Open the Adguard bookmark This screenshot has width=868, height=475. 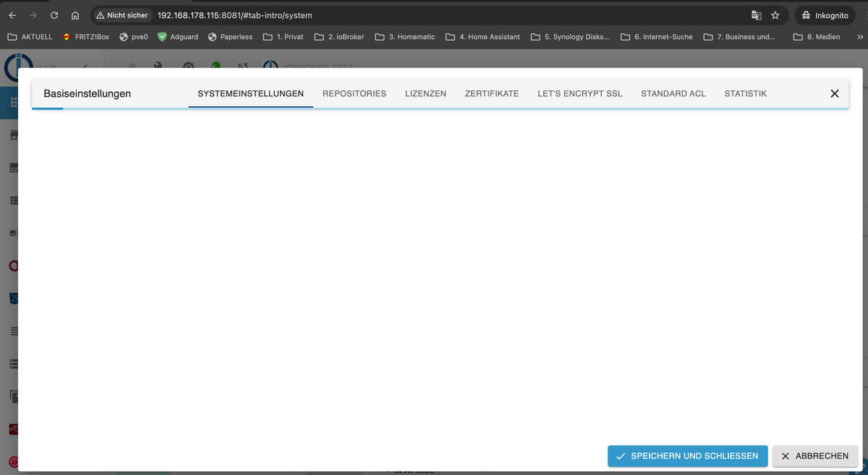tap(178, 36)
